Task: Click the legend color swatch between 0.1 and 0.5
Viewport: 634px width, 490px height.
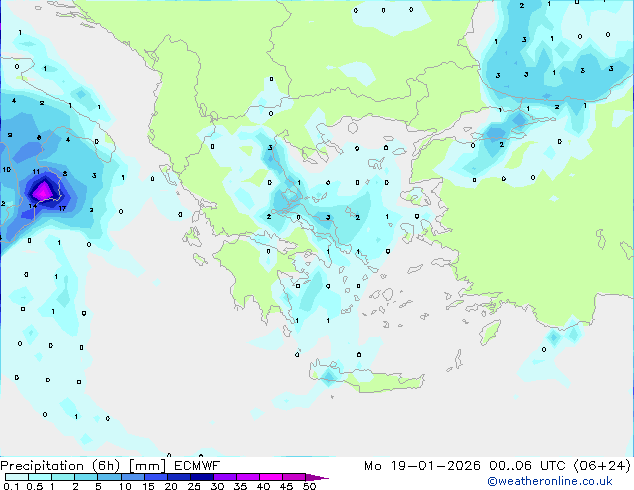Action: (x=17, y=477)
